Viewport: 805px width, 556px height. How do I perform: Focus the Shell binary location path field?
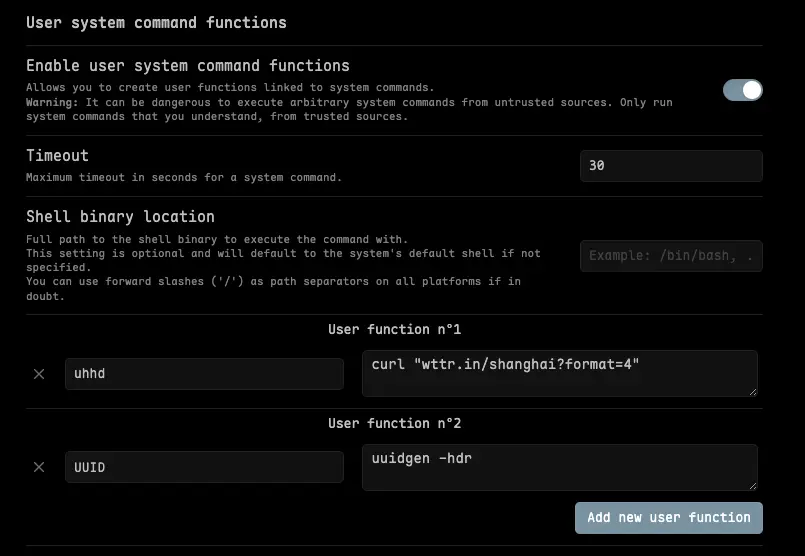click(x=670, y=256)
